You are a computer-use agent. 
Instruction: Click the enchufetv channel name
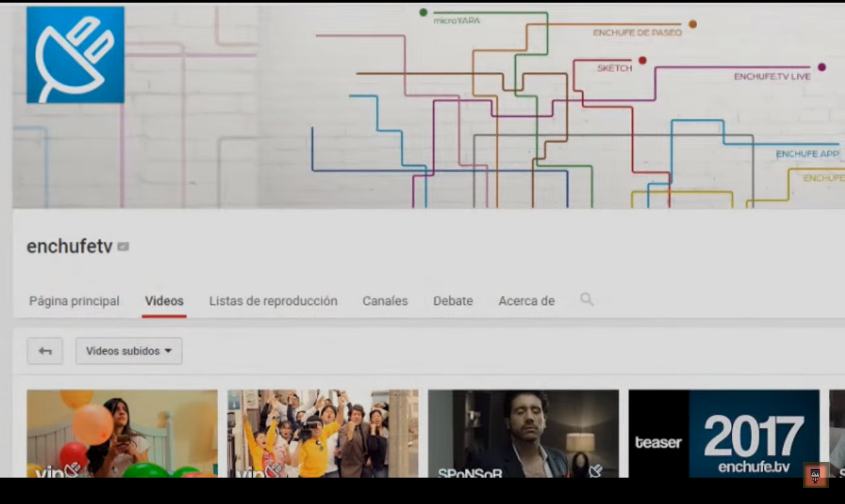click(69, 247)
